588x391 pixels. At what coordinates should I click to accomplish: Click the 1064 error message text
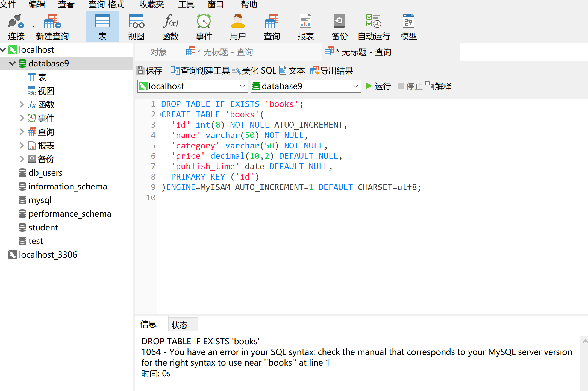point(357,357)
